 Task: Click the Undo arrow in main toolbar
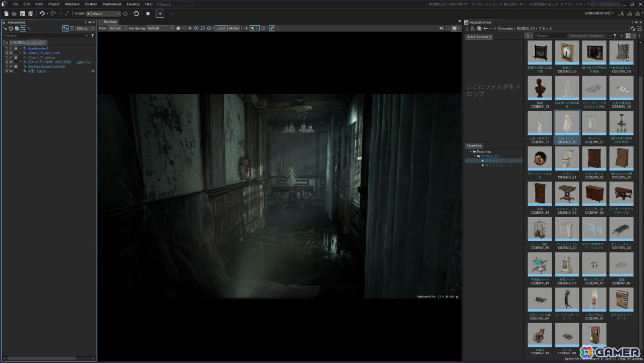pos(42,13)
